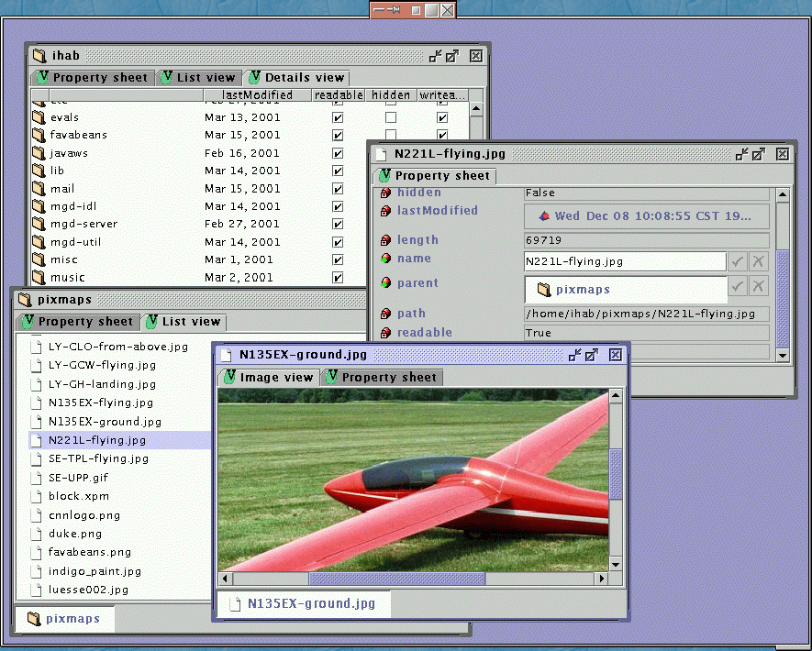The width and height of the screenshot is (812, 651).
Task: Select SE-UPP.gif in the pixmaps list
Action: [78, 478]
